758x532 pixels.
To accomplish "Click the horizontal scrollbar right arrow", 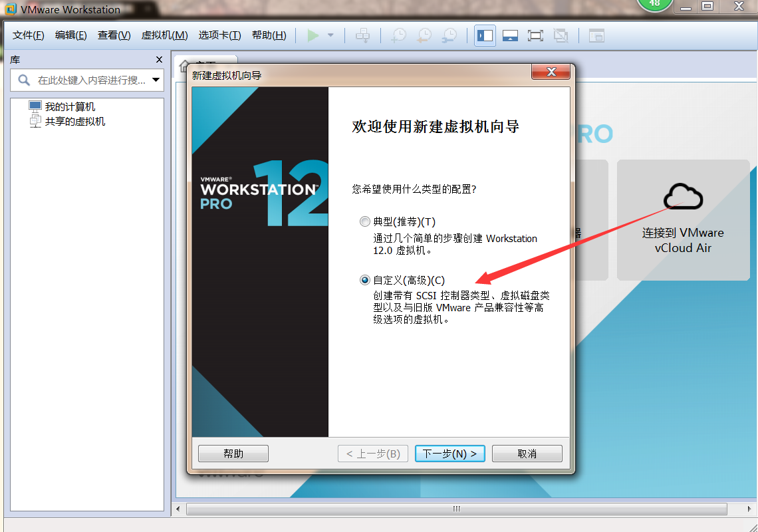I will (x=749, y=509).
